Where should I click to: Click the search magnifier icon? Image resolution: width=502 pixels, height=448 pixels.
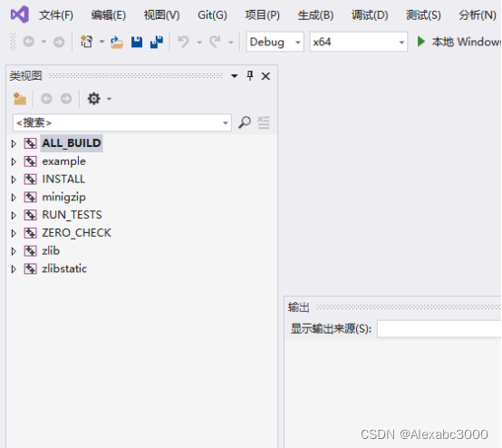(x=245, y=122)
